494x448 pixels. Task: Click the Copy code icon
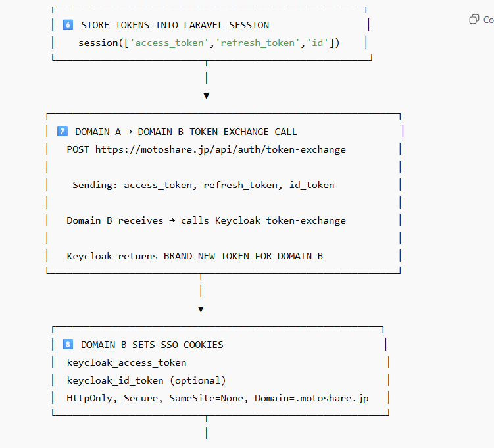coord(474,20)
